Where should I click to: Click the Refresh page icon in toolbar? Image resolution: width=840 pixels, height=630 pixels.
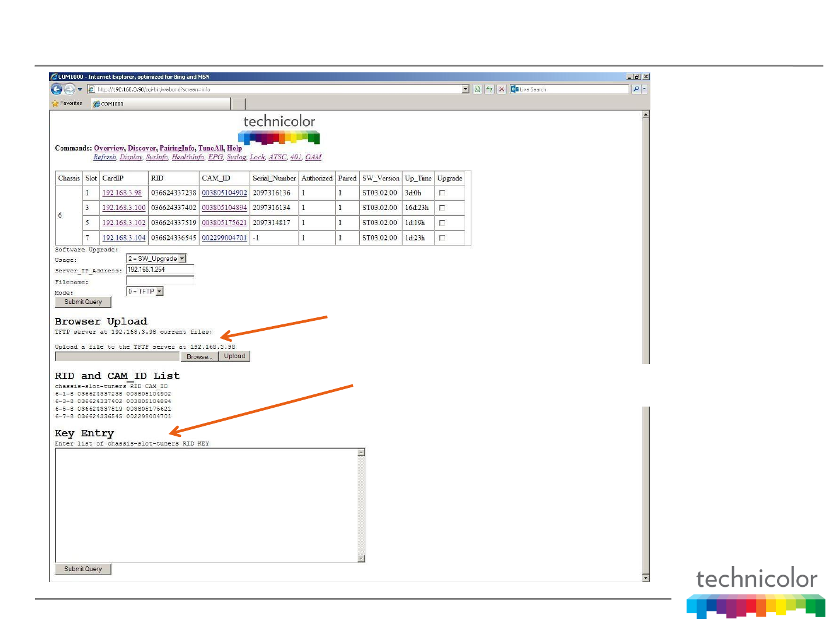click(x=489, y=89)
